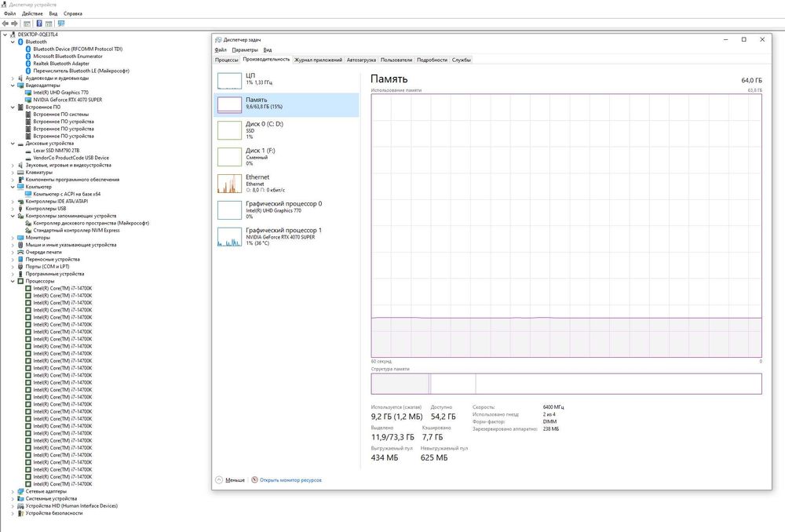
Task: Select the Realtek Bluetooth Adapter icon
Action: 28,64
